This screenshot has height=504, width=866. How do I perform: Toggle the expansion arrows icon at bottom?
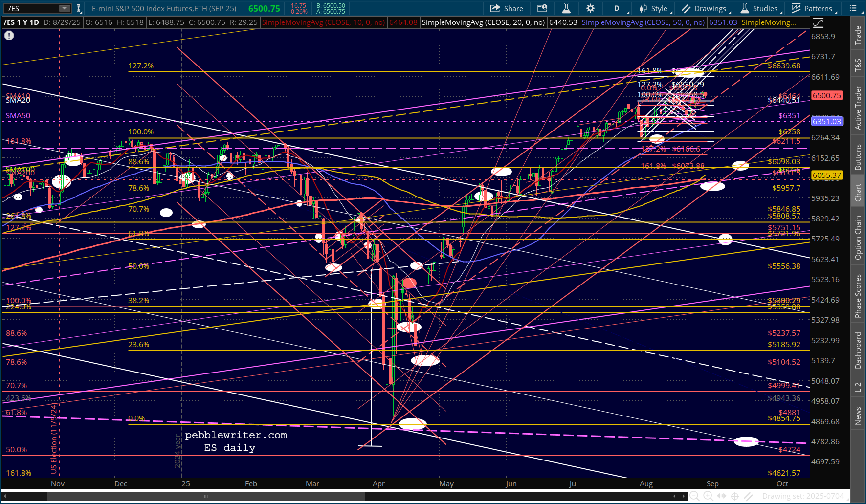721,496
